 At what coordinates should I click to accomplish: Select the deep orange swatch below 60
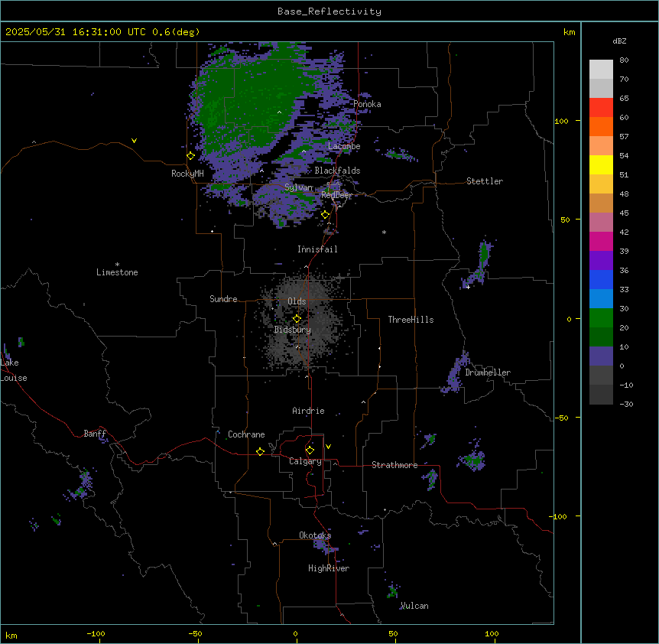pos(601,126)
